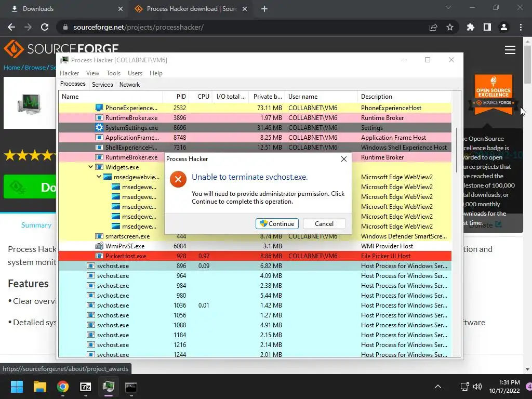Sort by the Description column header
The width and height of the screenshot is (532, 399).
pyautogui.click(x=404, y=96)
